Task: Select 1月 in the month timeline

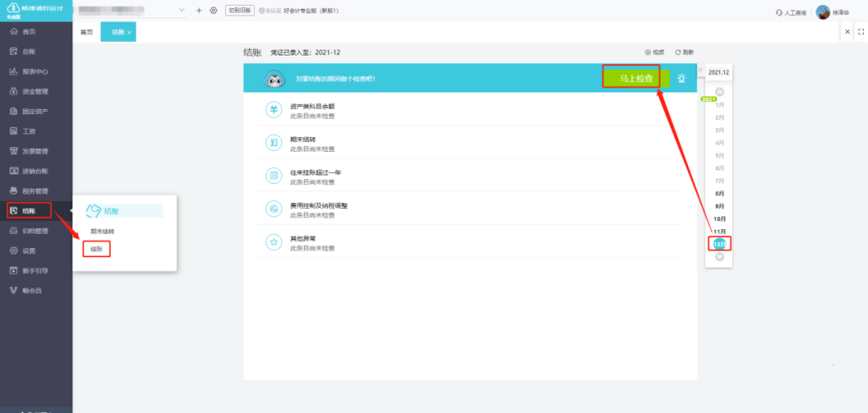Action: pos(719,104)
